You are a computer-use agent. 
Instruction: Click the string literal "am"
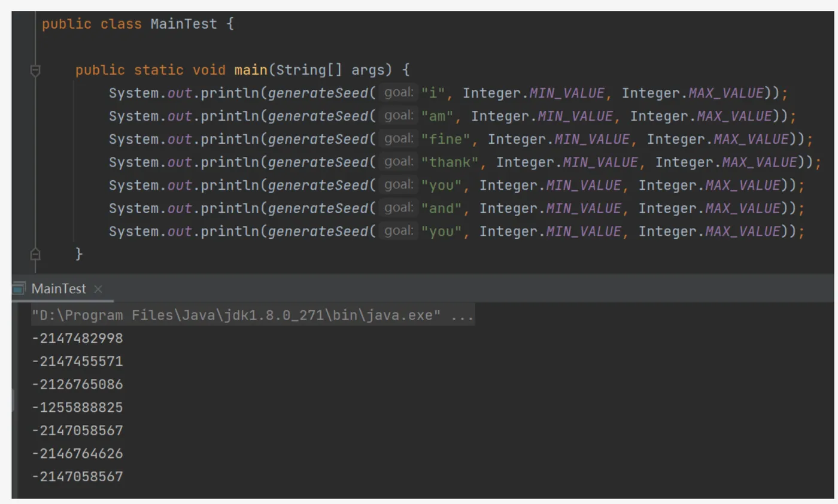coord(437,116)
